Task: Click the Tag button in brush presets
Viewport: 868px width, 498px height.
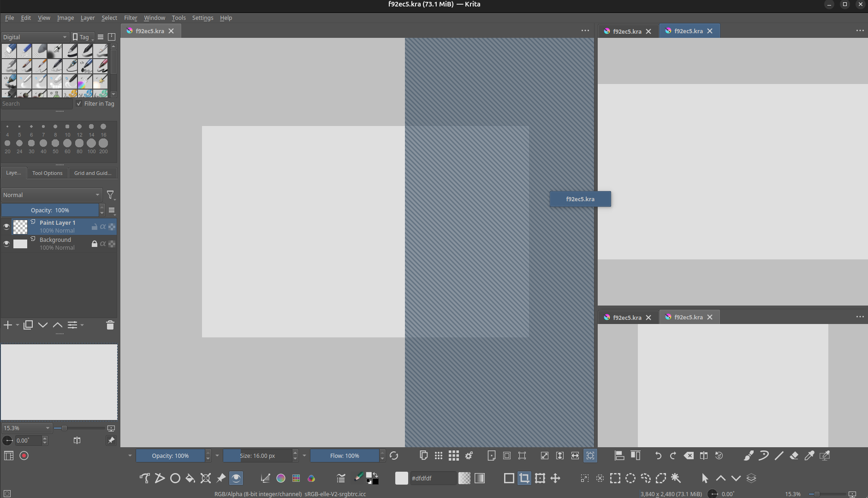Action: (x=82, y=37)
